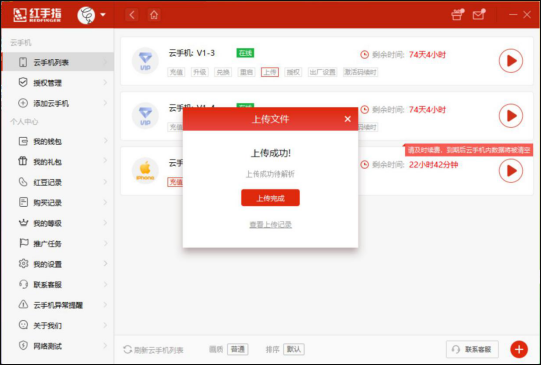Expand the account dropdown arrow beside avatar
This screenshot has width=541, height=365.
click(103, 15)
